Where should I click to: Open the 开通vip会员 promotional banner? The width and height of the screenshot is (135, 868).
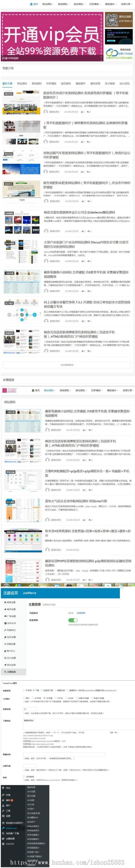52,36
